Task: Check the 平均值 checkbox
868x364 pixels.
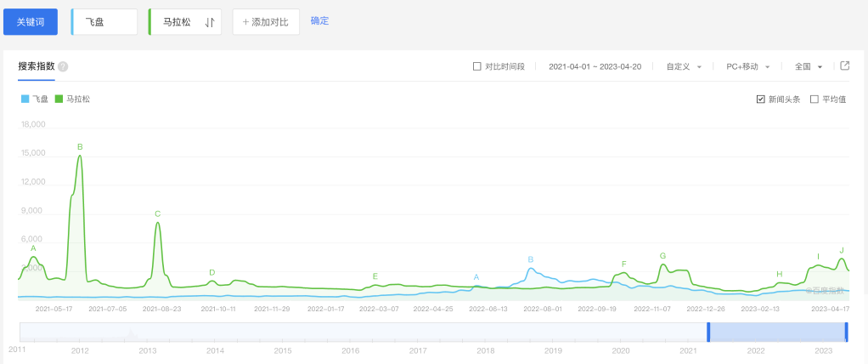Action: click(x=814, y=100)
